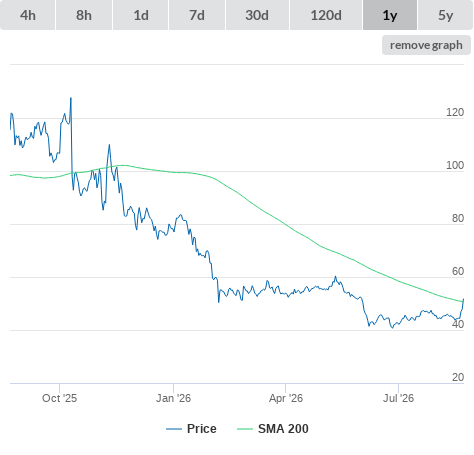Show the 5y price history
Viewport: 474px width, 455px height.
(x=445, y=15)
